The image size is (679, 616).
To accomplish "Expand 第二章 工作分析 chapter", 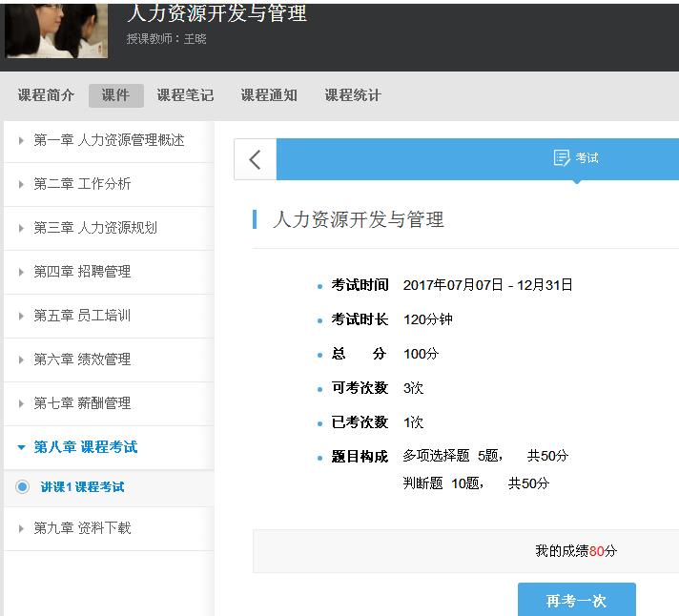I will click(82, 184).
